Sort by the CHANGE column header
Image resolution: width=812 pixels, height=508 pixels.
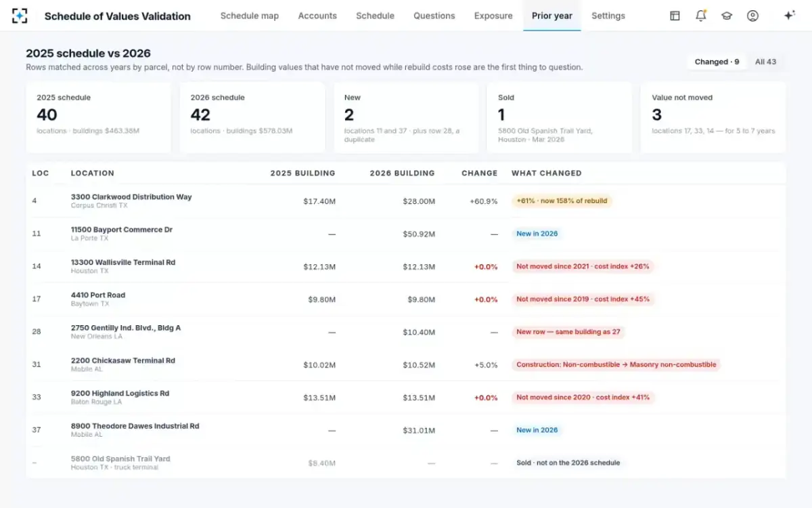pyautogui.click(x=480, y=173)
